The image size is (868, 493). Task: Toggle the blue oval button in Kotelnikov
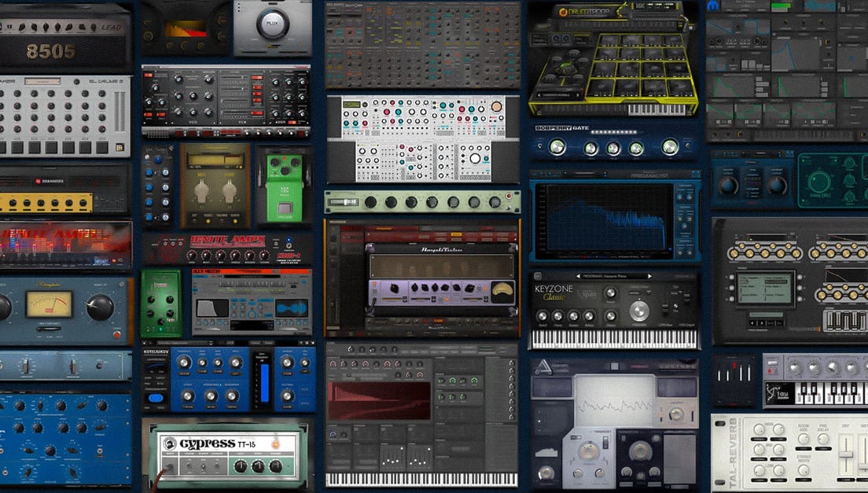pos(156,397)
